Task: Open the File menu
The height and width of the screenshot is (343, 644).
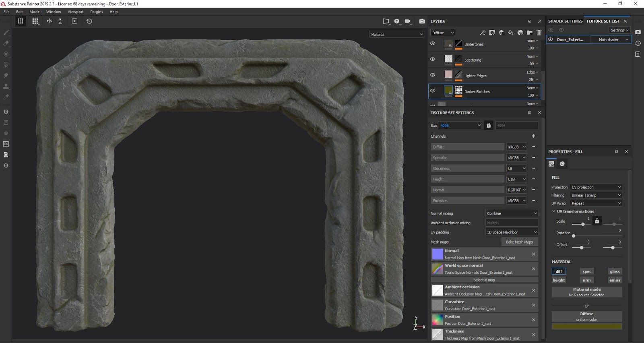Action: [x=6, y=12]
